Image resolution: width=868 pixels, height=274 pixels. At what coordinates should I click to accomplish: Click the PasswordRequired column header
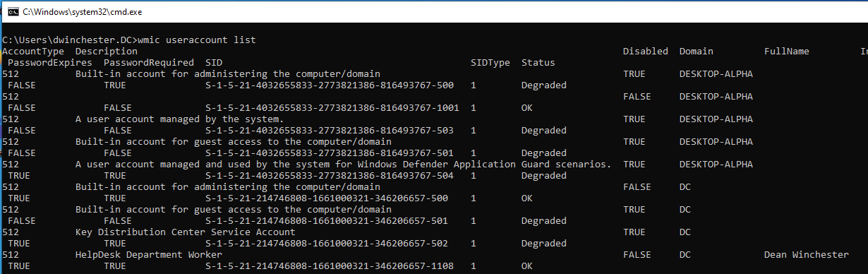tap(148, 62)
